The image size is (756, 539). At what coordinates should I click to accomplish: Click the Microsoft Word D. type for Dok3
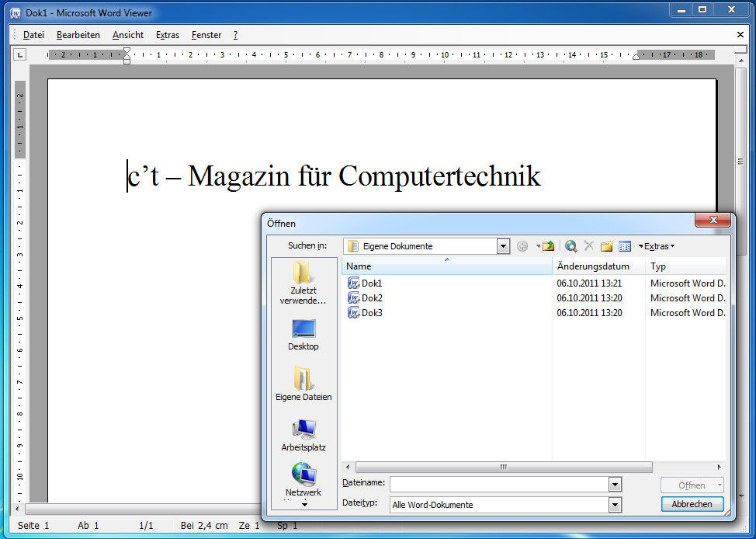tap(688, 313)
